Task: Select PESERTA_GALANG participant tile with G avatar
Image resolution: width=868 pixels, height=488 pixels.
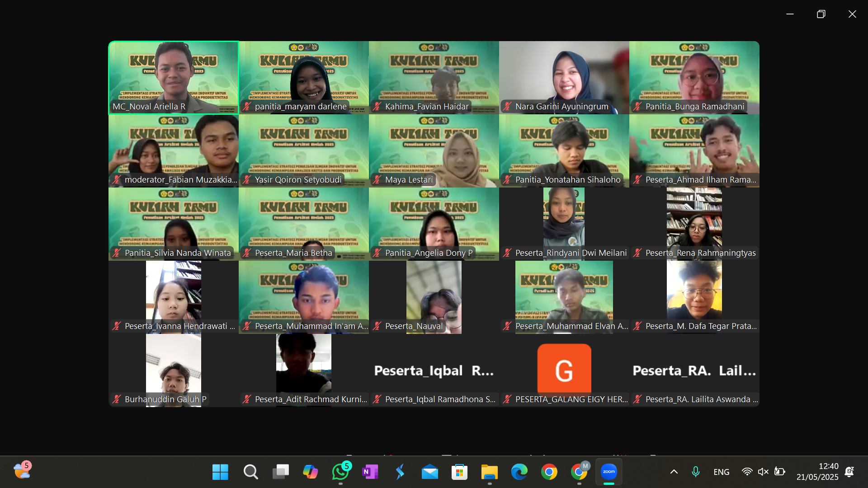Action: point(564,370)
